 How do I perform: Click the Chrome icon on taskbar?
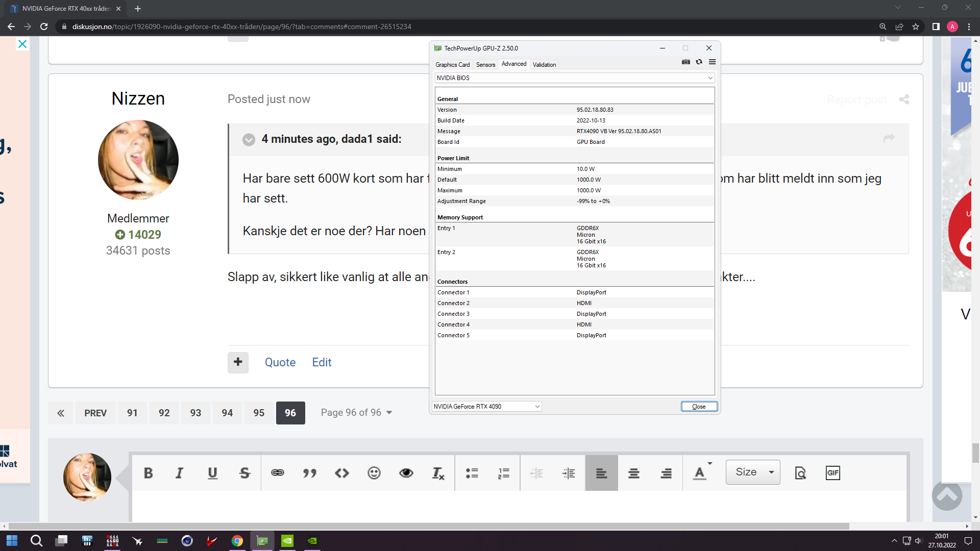pyautogui.click(x=237, y=541)
